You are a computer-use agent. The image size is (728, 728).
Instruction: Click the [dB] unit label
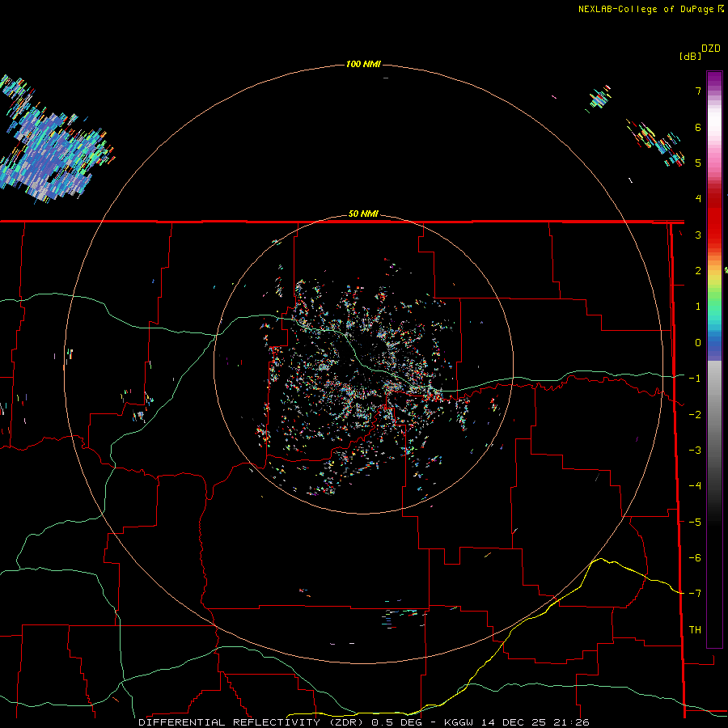point(690,56)
